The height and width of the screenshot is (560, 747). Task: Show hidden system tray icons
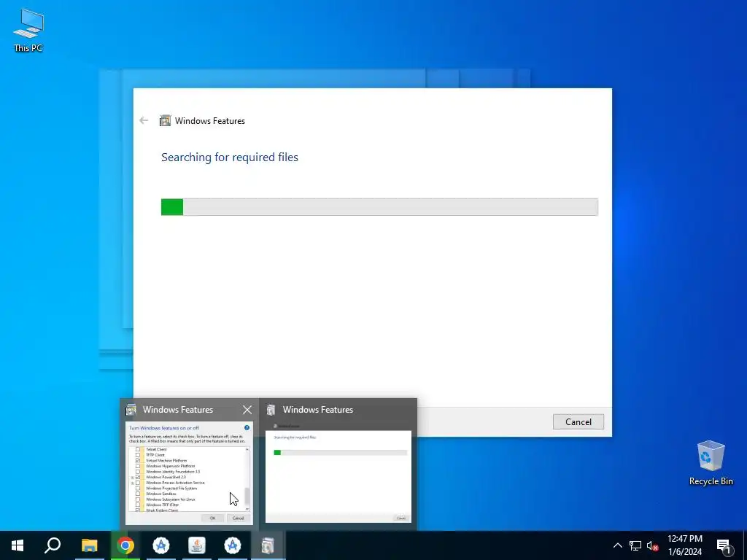pyautogui.click(x=617, y=545)
